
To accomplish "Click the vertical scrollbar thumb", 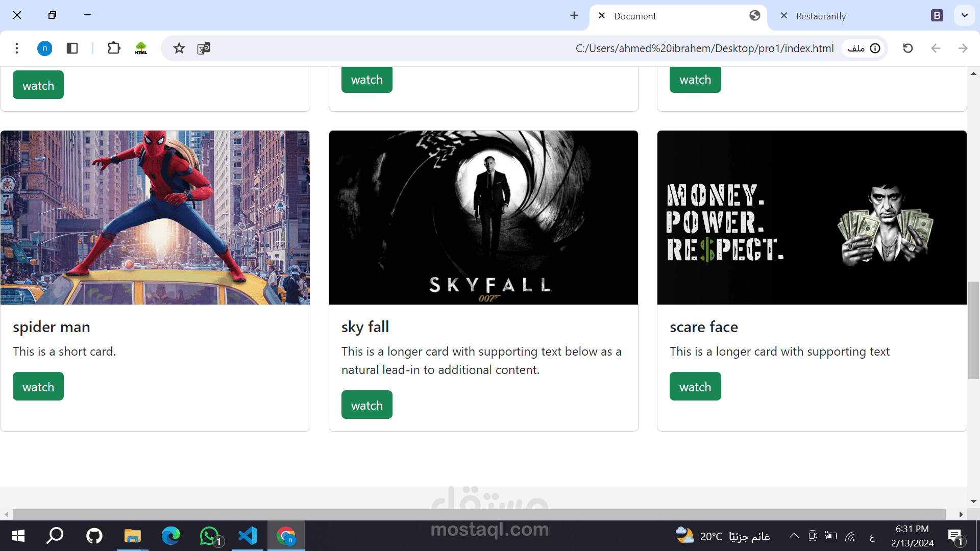I will [x=973, y=330].
